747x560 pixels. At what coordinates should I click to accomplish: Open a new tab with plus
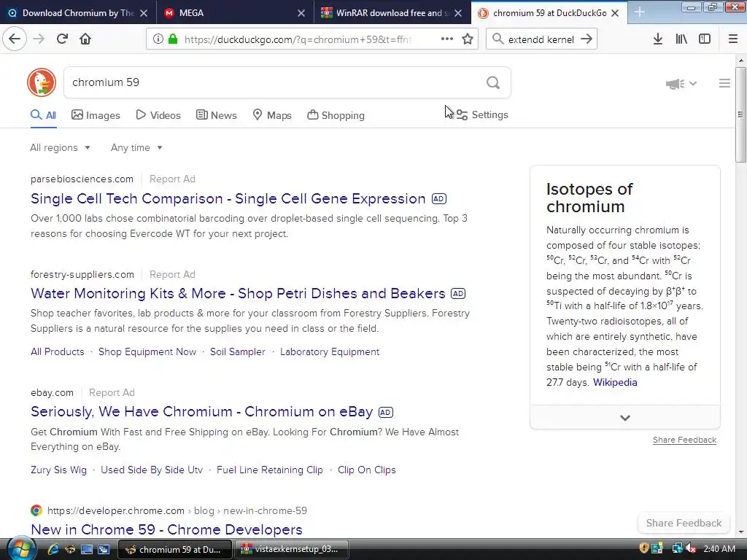coord(639,12)
